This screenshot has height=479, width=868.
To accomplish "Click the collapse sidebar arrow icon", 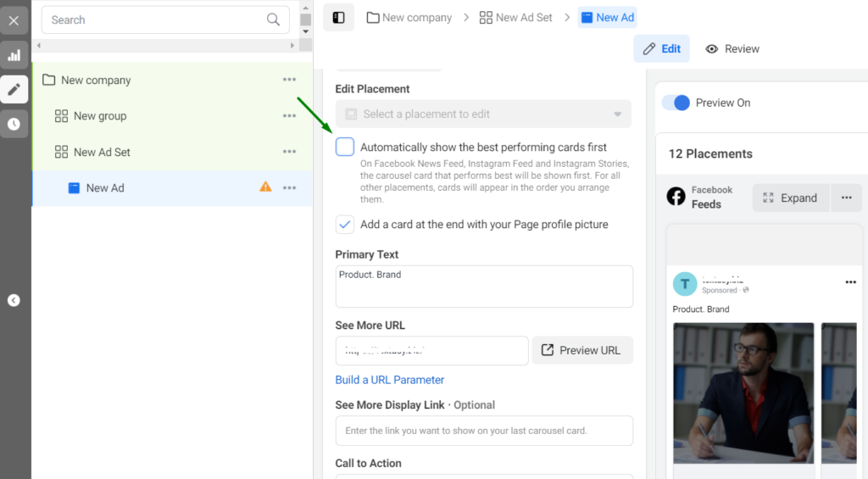I will (14, 300).
